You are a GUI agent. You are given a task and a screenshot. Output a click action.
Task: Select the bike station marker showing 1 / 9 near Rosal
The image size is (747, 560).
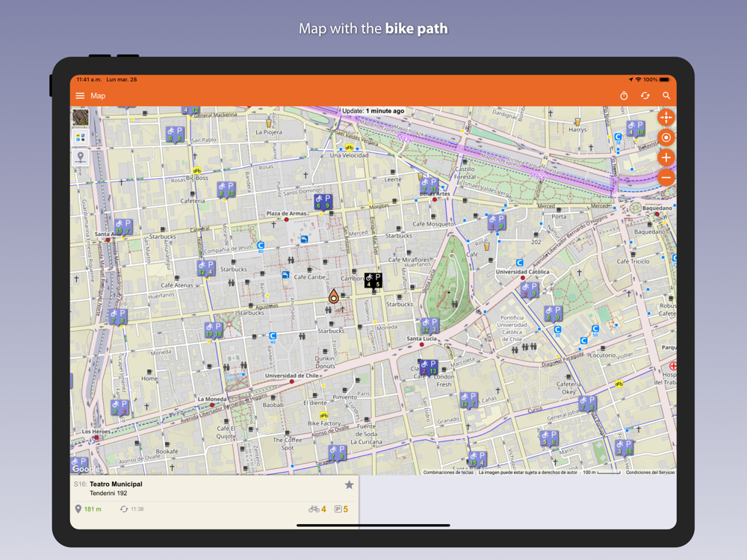(x=497, y=223)
